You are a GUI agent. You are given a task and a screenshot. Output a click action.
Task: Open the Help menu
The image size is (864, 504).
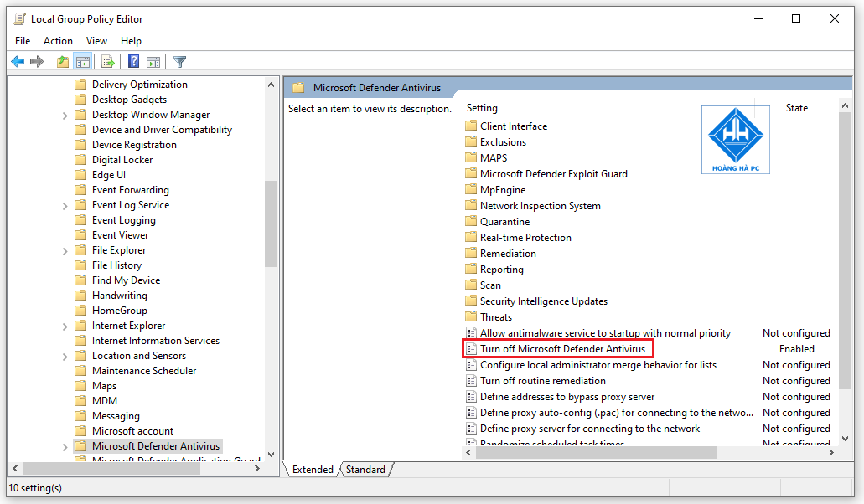point(131,41)
